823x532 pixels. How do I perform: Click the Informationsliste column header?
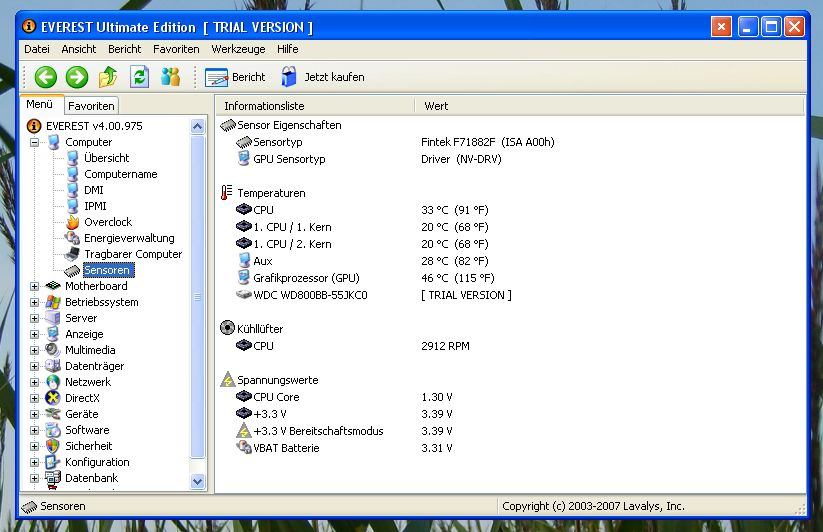click(x=315, y=106)
